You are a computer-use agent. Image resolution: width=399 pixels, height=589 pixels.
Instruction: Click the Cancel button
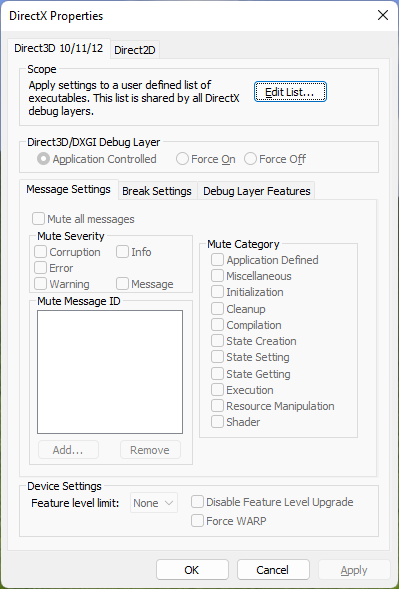point(273,570)
